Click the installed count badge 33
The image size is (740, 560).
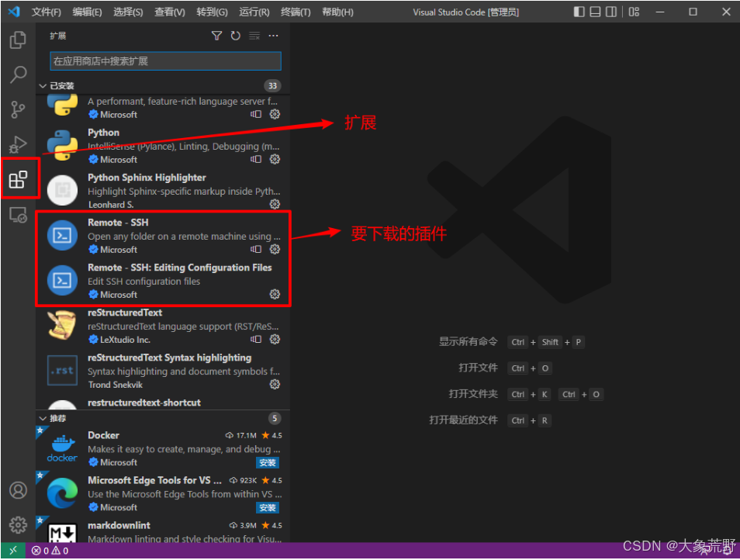tap(272, 86)
